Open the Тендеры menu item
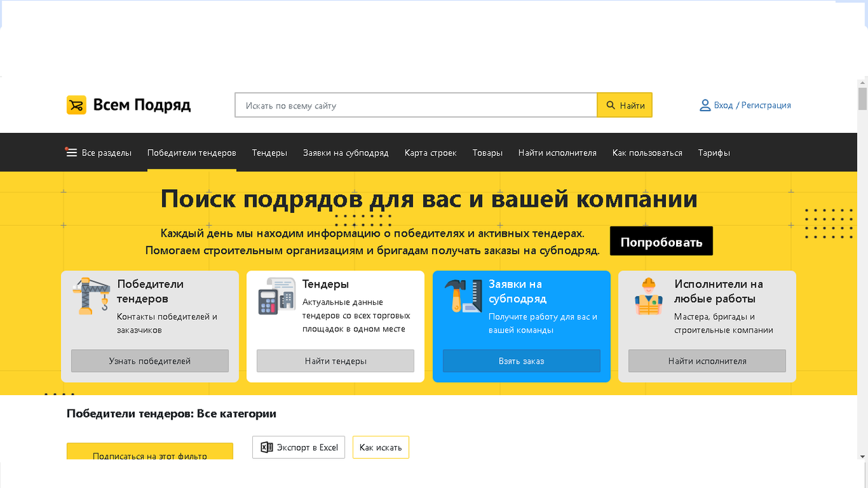The height and width of the screenshot is (488, 868). (270, 152)
